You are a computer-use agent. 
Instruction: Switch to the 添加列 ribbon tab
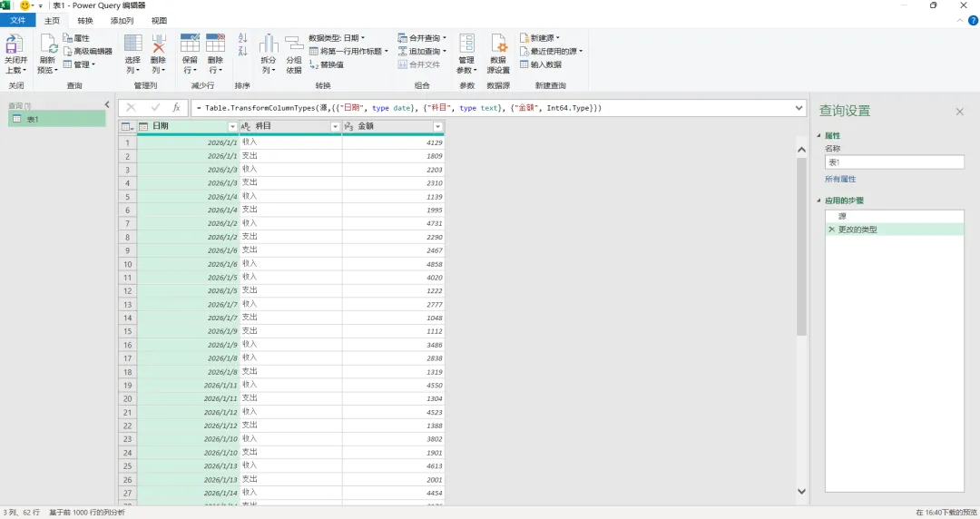pos(122,21)
